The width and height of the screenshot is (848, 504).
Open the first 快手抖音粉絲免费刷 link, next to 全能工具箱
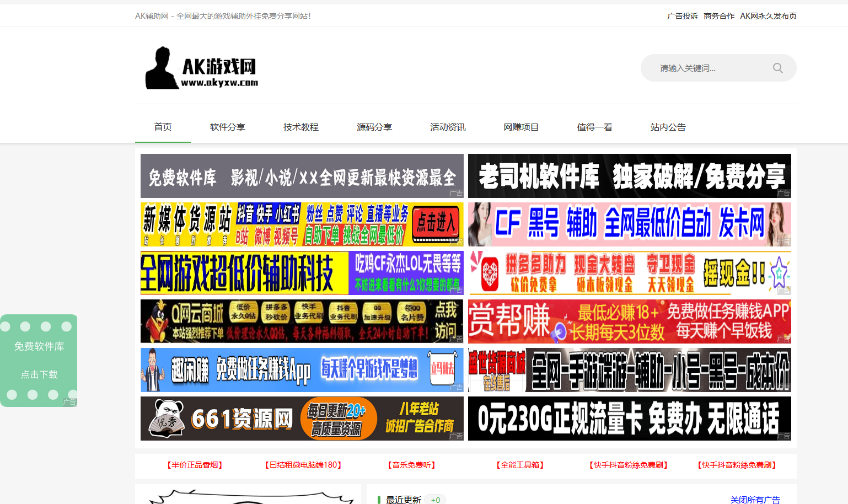click(x=629, y=465)
